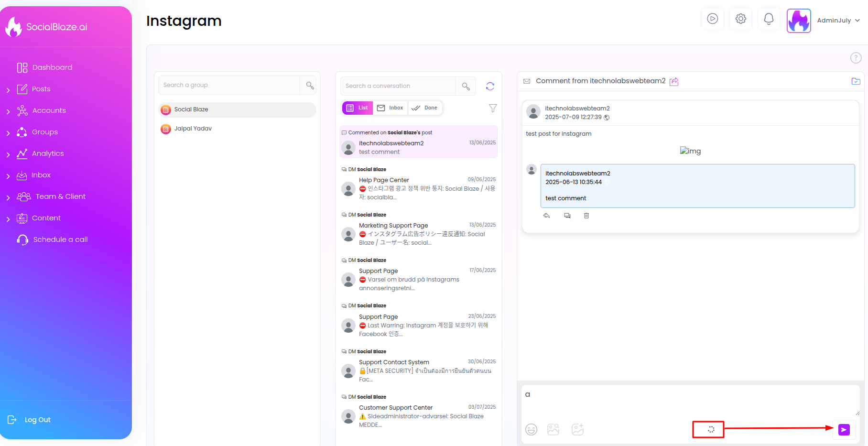The image size is (868, 446).
Task: Expand the Accounts menu chevron
Action: point(8,111)
